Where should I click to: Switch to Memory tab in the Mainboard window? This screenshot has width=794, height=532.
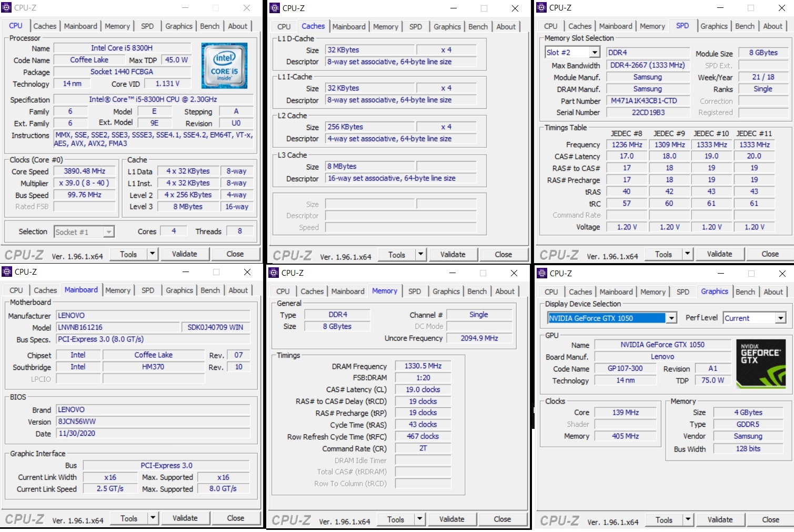pyautogui.click(x=118, y=290)
